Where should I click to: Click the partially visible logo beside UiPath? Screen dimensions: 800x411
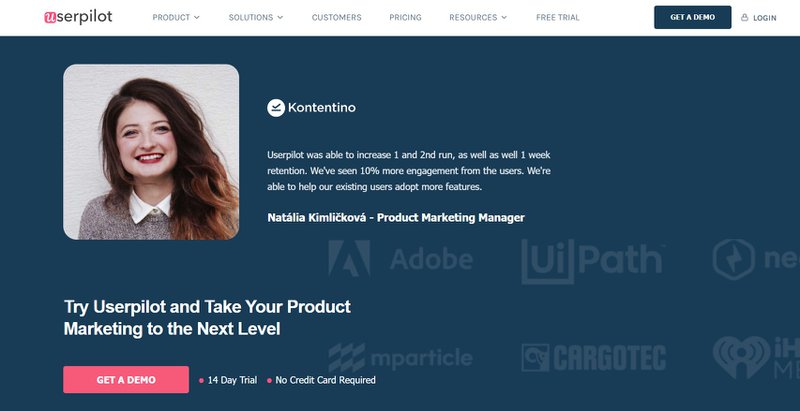tap(756, 260)
